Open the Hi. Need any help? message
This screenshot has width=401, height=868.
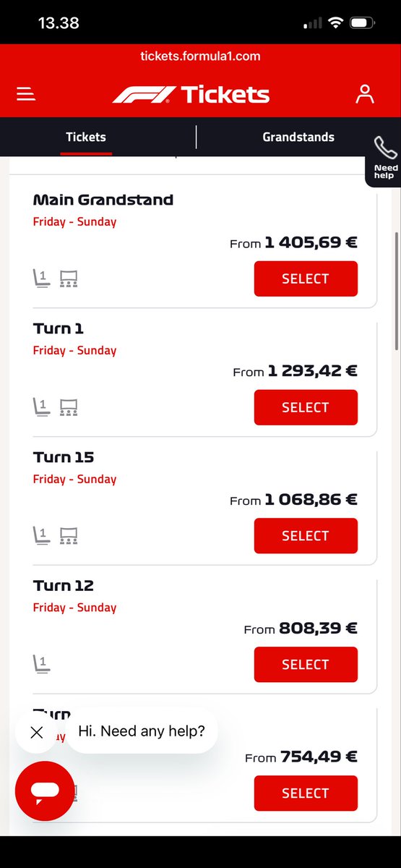click(142, 731)
